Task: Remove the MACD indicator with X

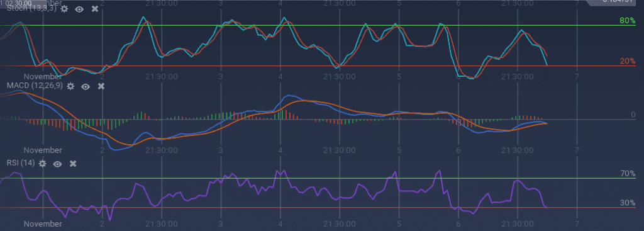Action: pos(101,86)
